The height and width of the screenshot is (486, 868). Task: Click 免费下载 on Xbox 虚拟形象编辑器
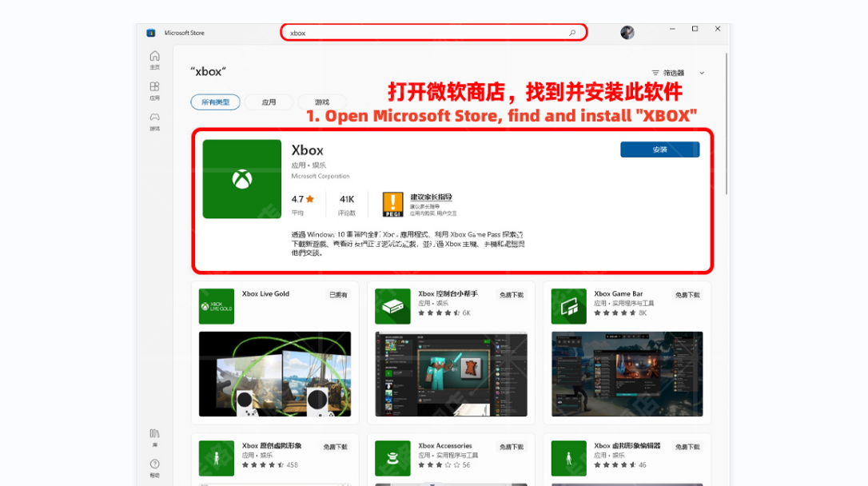(x=687, y=447)
